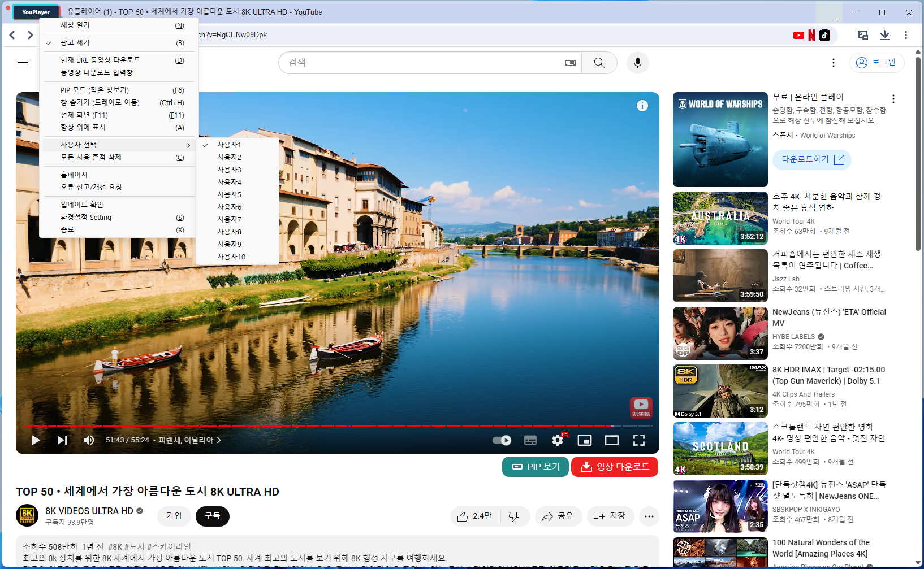This screenshot has width=924, height=569.
Task: Select PIP 모드 menu entry
Action: click(x=95, y=90)
